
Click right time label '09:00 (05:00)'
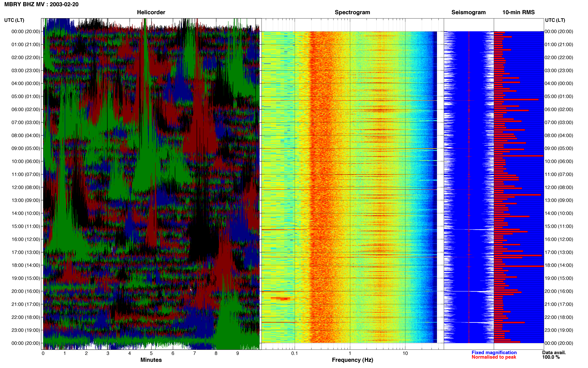tap(559, 148)
